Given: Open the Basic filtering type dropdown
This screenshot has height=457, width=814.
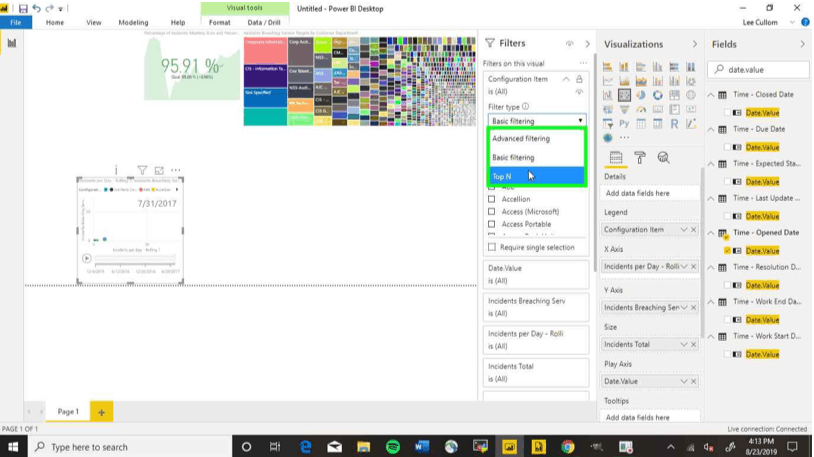Looking at the screenshot, I should 537,121.
